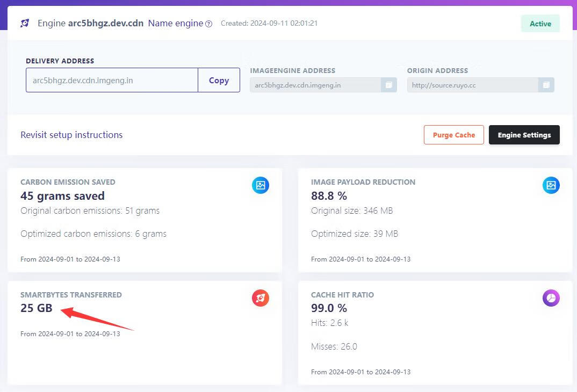This screenshot has height=392, width=577.
Task: Copy the Origin address using its clipboard icon
Action: (x=546, y=85)
